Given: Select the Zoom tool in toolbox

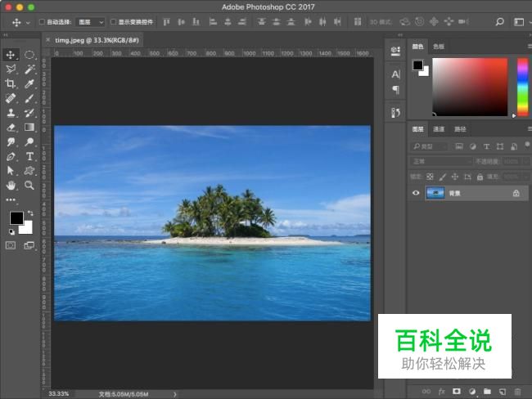Looking at the screenshot, I should [x=29, y=186].
